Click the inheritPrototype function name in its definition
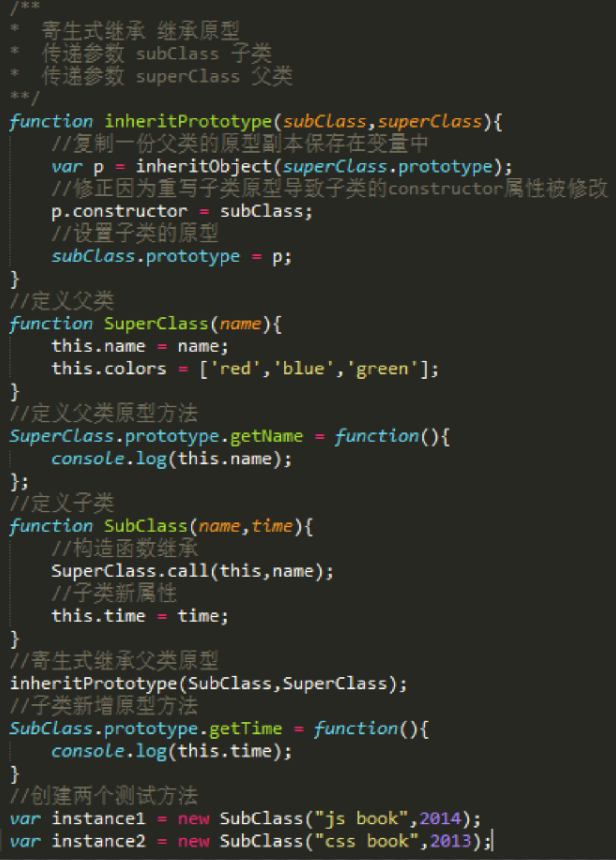Viewport: 616px width, 860px height. [x=187, y=121]
